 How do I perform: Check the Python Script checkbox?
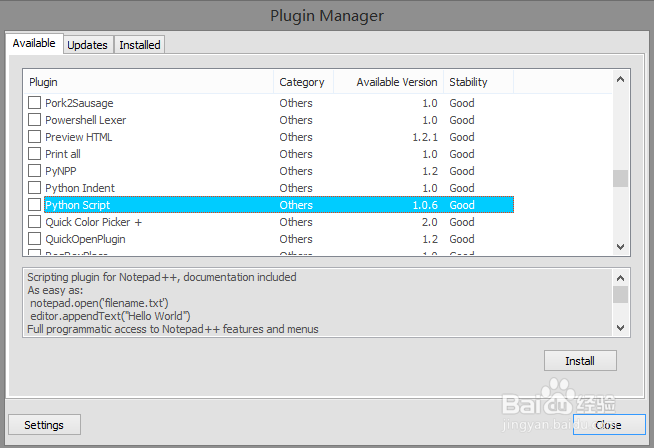click(34, 205)
